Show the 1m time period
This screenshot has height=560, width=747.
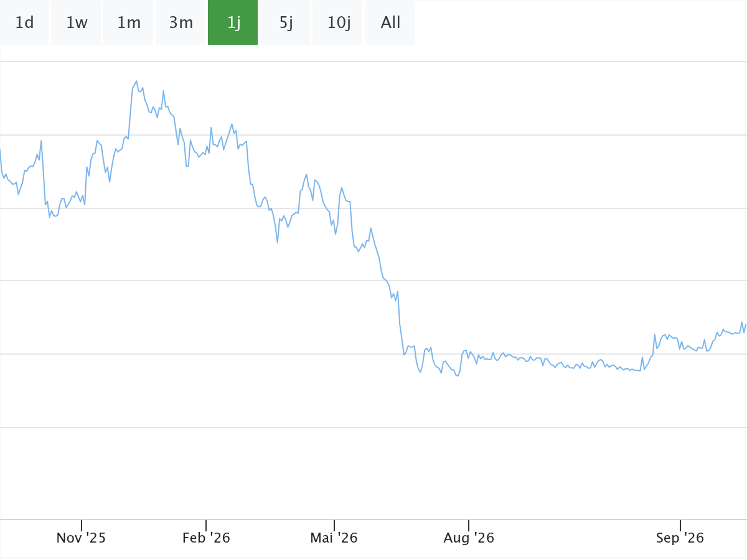point(128,22)
